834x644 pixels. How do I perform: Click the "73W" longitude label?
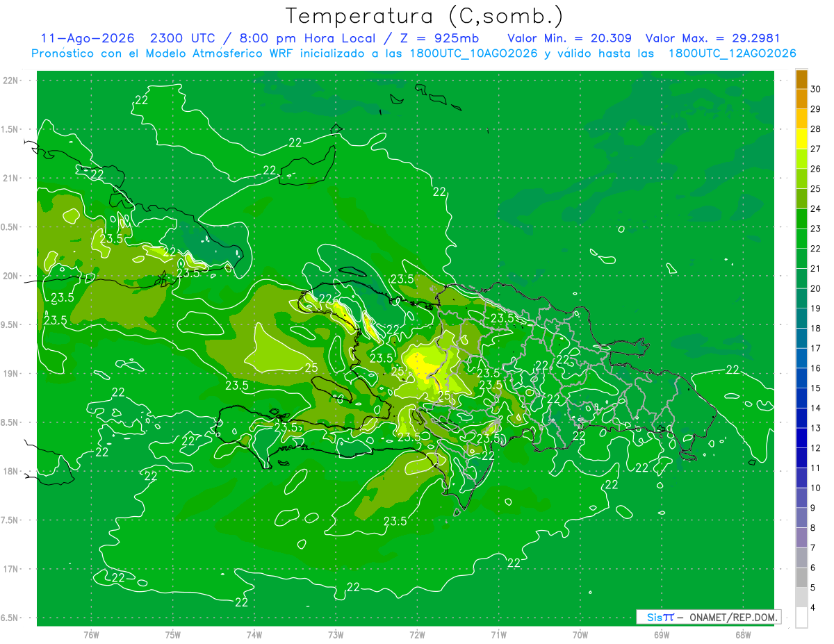click(x=336, y=635)
